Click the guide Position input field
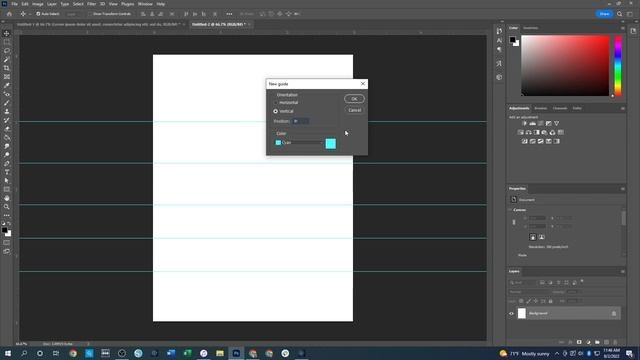The image size is (640, 360). click(301, 121)
